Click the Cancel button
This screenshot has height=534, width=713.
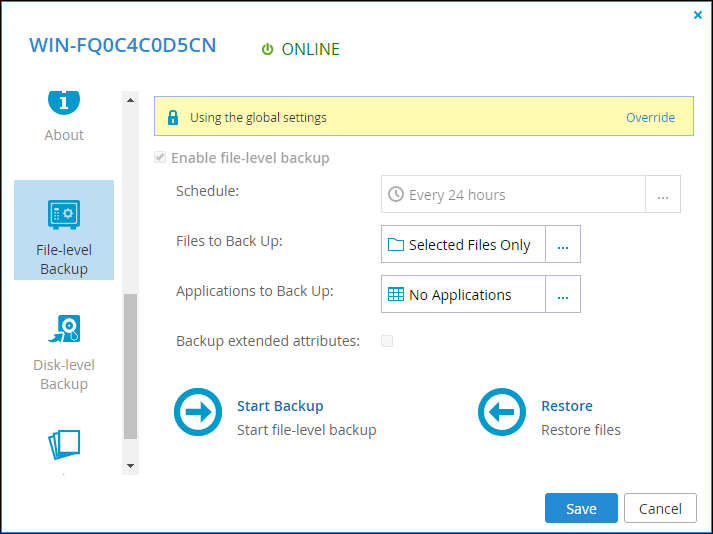pyautogui.click(x=660, y=508)
